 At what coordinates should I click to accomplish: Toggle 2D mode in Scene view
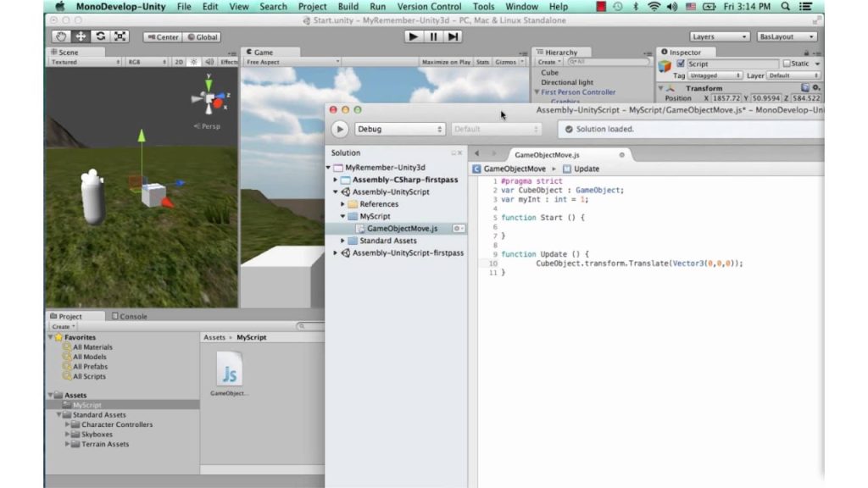coord(179,62)
